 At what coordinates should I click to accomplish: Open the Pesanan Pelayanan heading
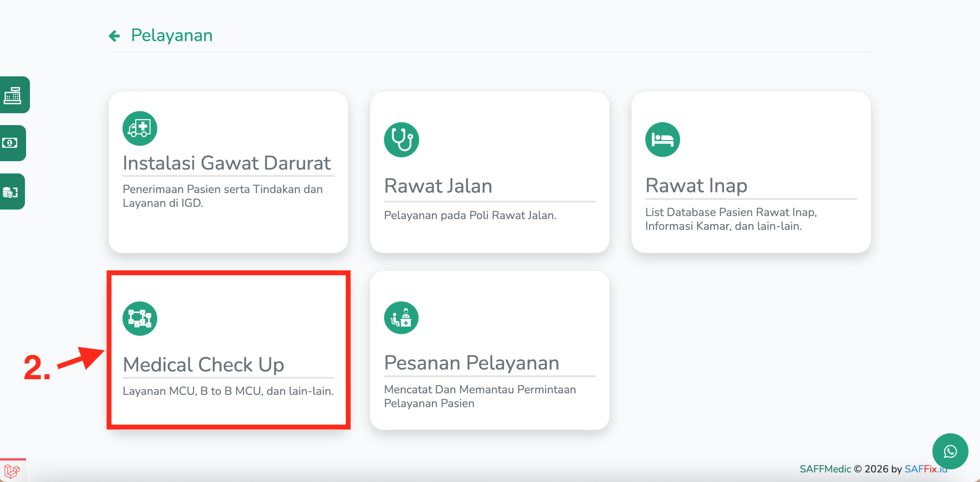(471, 363)
